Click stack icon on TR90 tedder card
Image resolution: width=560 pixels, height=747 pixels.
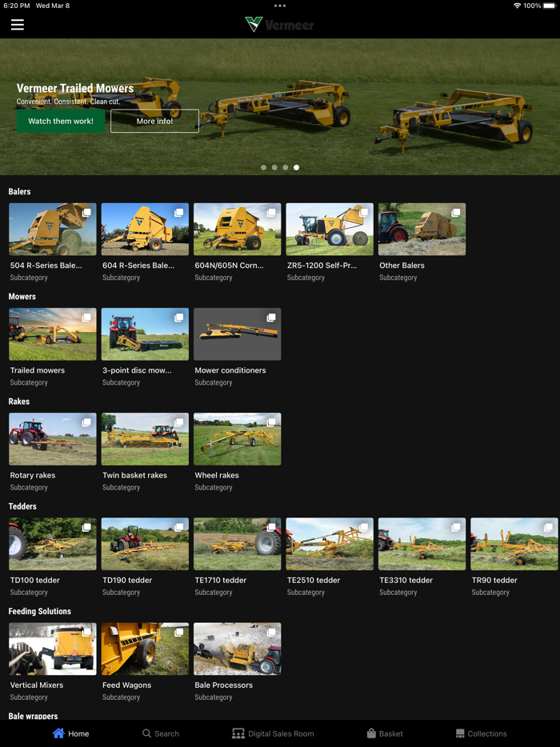549,527
